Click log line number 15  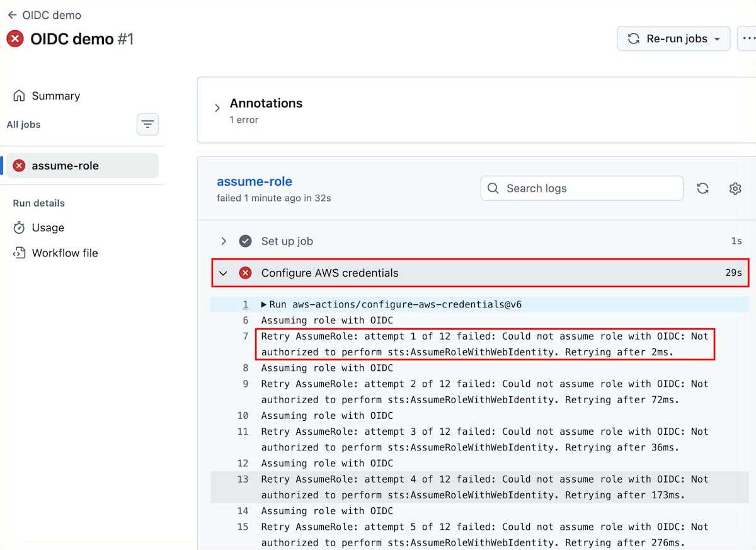(243, 527)
